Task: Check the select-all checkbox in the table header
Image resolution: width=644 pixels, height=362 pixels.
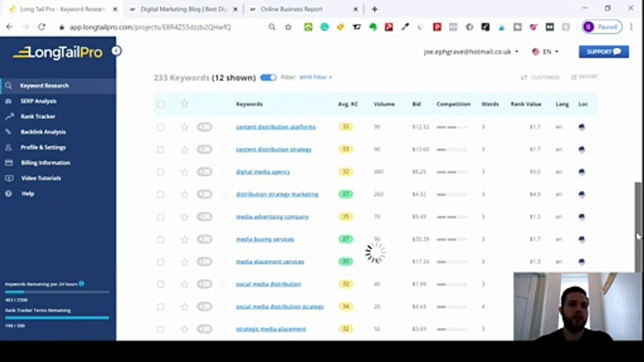Action: 160,104
